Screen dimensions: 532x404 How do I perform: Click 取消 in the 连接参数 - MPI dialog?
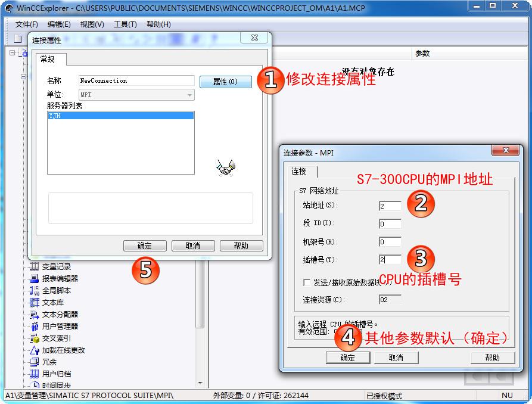[x=396, y=358]
